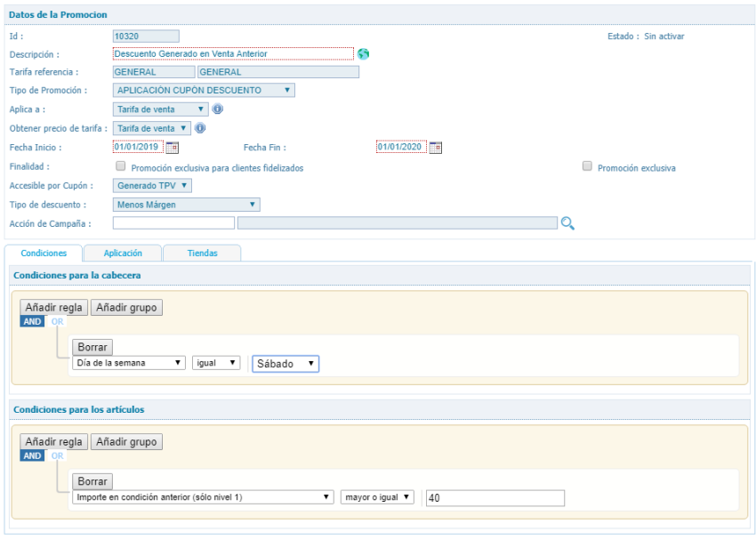Switch to the Aplicación tab
The width and height of the screenshot is (756, 540).
tap(123, 254)
